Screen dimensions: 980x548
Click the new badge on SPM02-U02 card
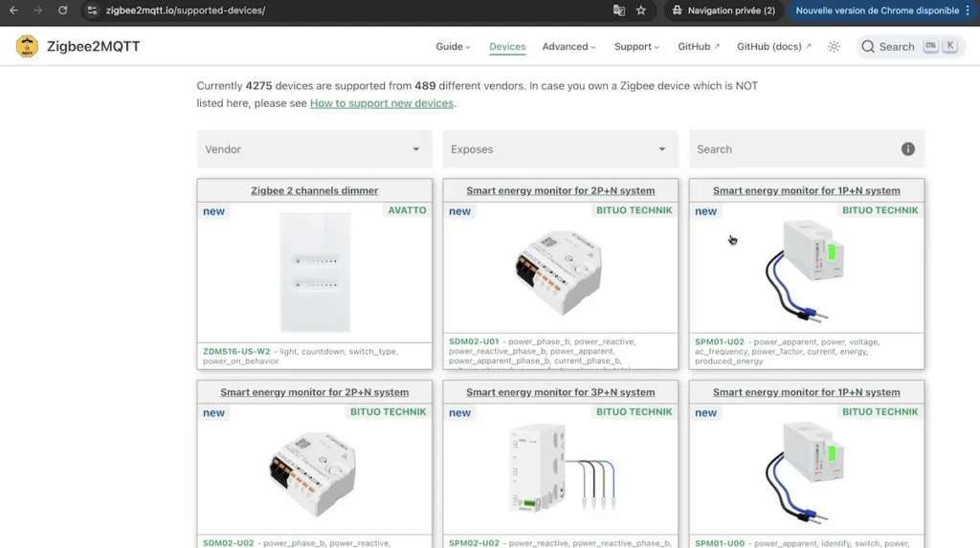[459, 412]
